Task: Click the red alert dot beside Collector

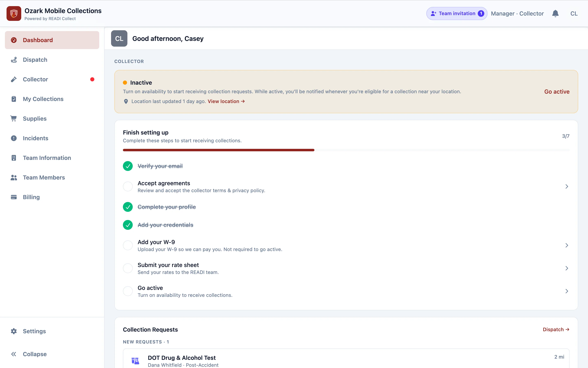Action: (x=92, y=79)
